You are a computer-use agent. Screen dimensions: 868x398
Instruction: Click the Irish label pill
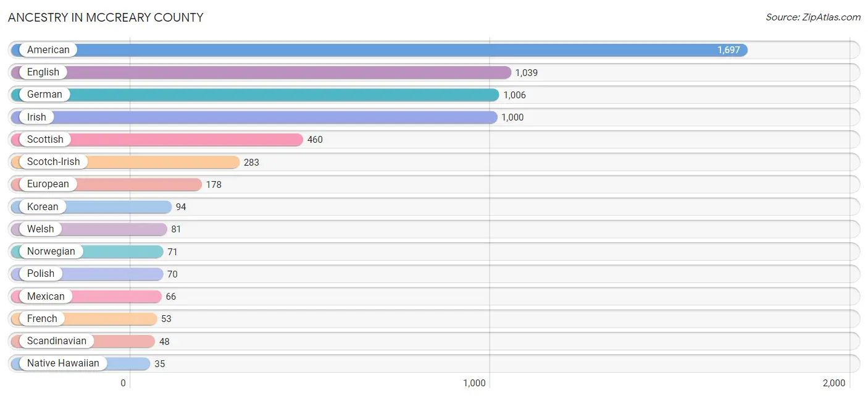(x=36, y=117)
